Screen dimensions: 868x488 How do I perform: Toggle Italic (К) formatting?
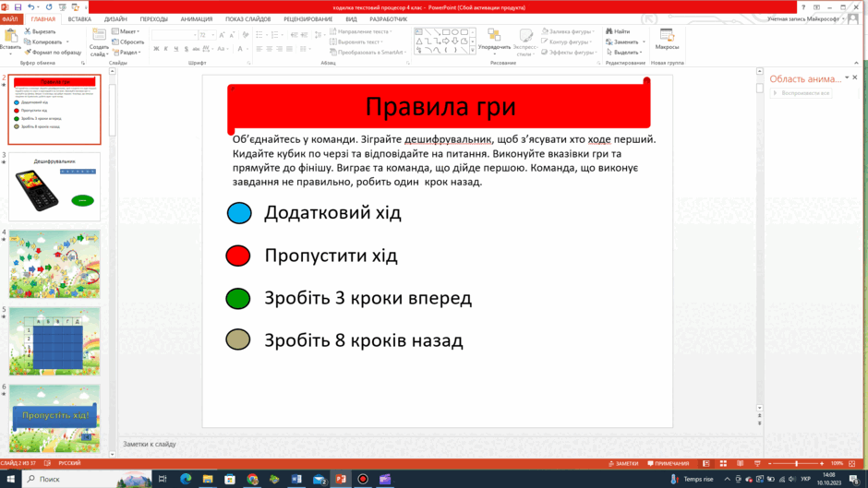coord(166,49)
